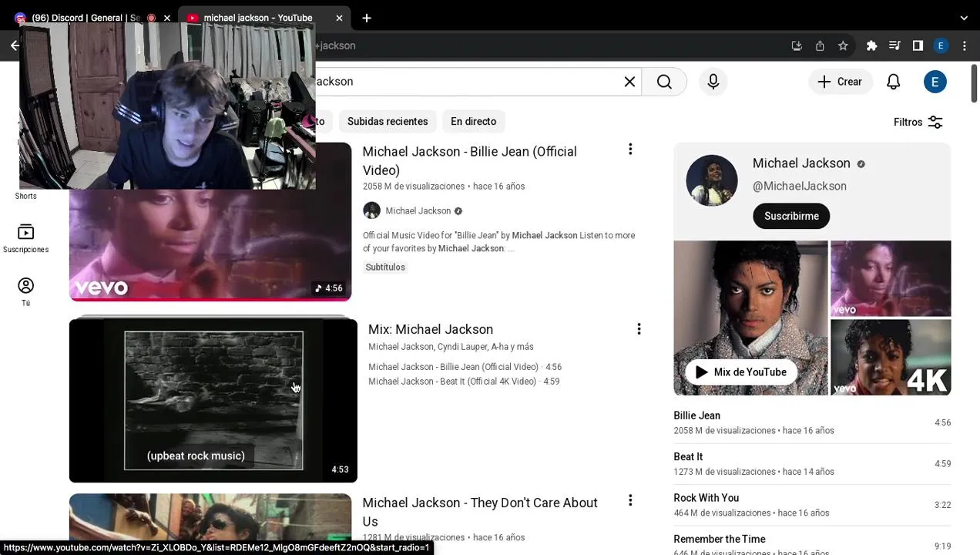Open options for They Don't Care About Us
The width and height of the screenshot is (980, 555).
(x=630, y=500)
